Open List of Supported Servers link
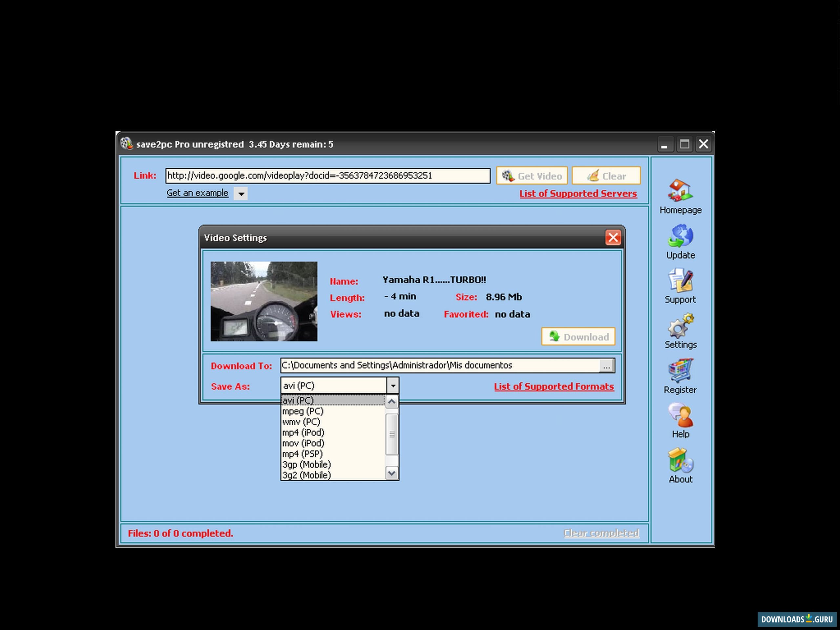The image size is (840, 630). tap(578, 194)
